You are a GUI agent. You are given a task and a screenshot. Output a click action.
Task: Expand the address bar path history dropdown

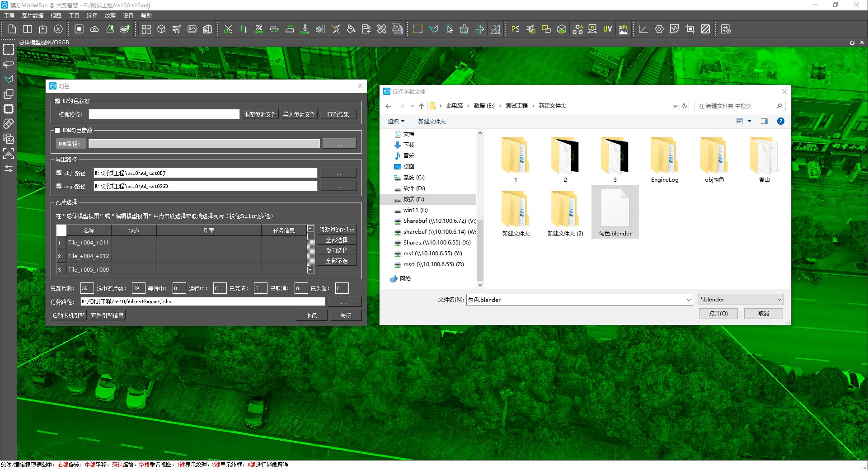tap(675, 106)
